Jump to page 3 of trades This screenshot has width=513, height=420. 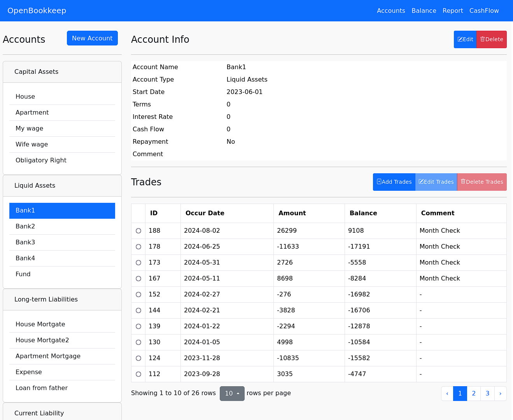[x=487, y=394]
